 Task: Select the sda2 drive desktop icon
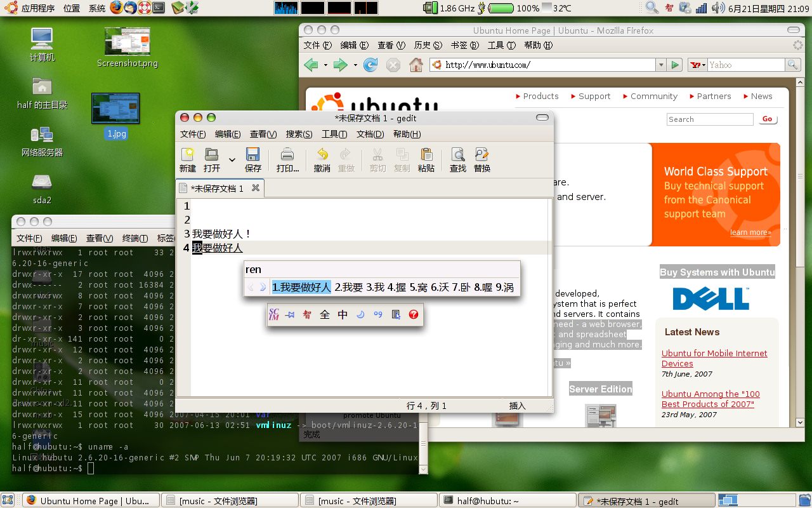(42, 189)
